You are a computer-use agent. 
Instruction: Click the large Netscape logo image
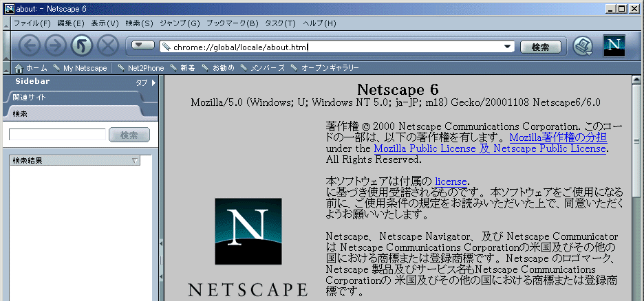(248, 232)
